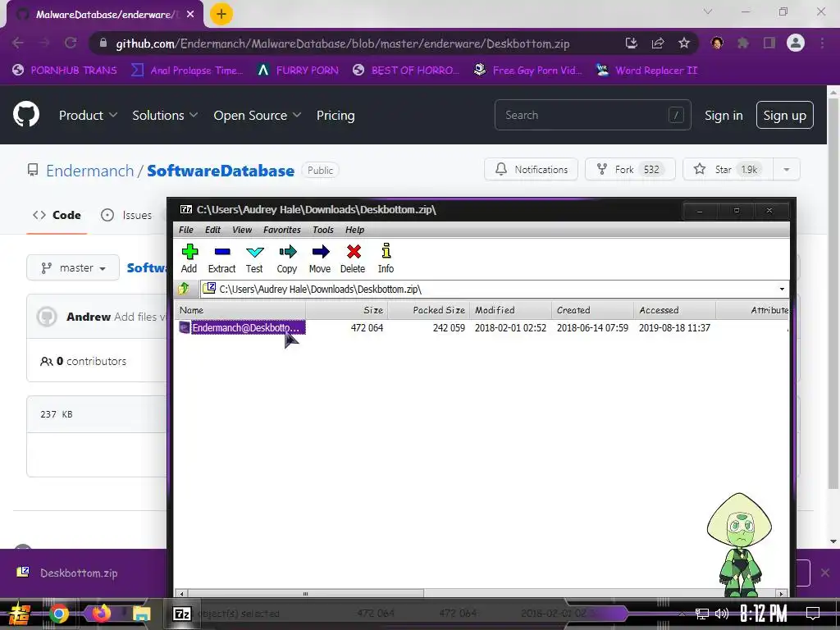The width and height of the screenshot is (840, 630).
Task: Select the Copy toolbar icon in 7-Zip
Action: coord(287,258)
